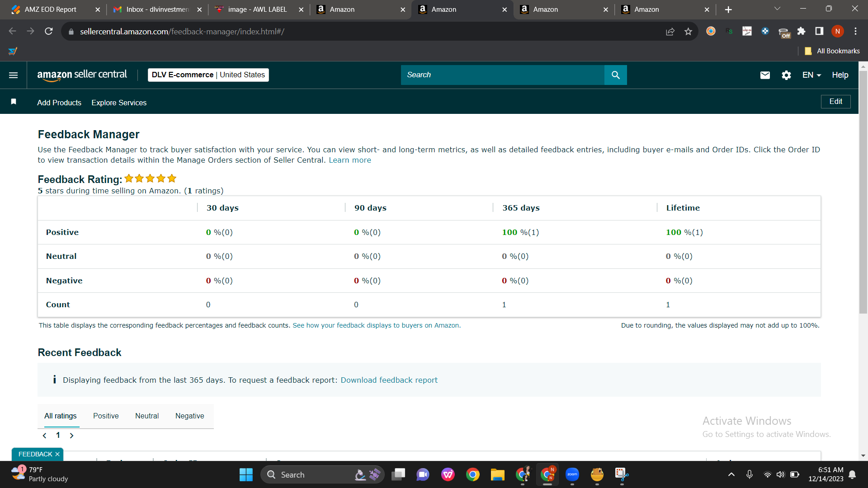Open the Chrome profile avatar N
Screen dimensions: 868x488
(x=837, y=31)
